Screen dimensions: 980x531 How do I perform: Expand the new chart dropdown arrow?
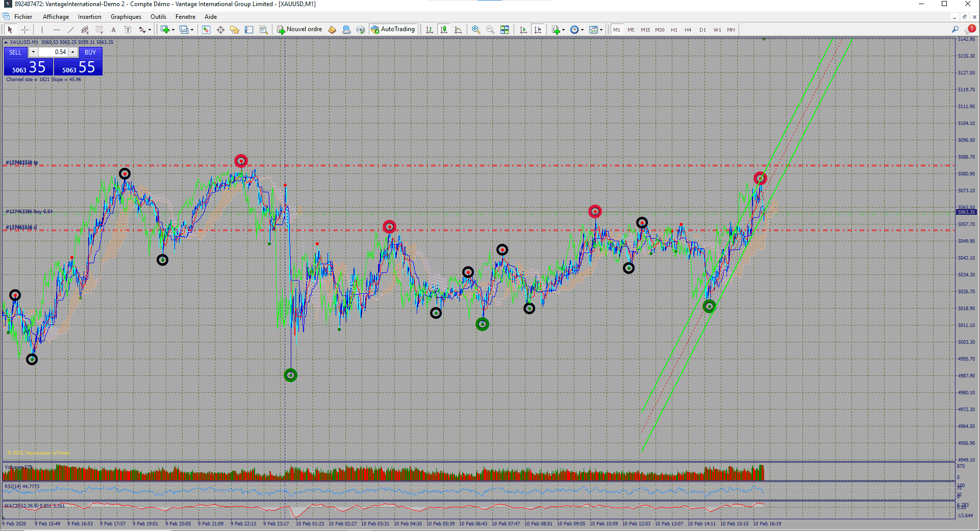(173, 30)
